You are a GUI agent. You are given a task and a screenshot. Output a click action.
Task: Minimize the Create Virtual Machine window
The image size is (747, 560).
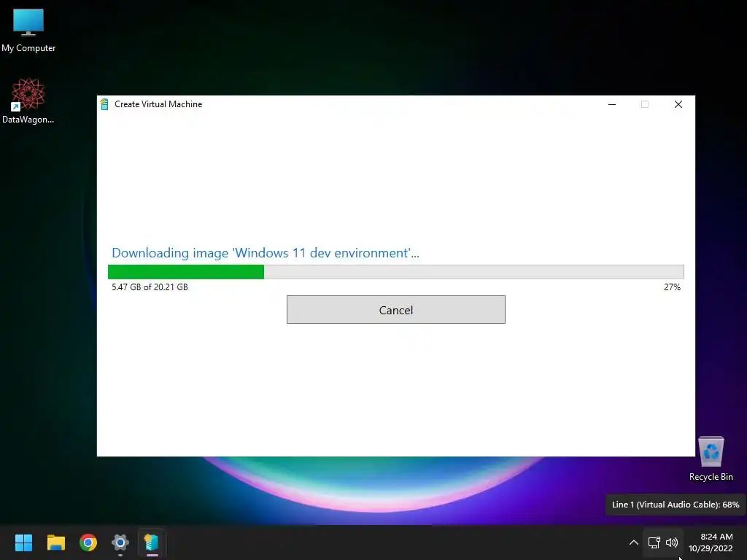[612, 104]
